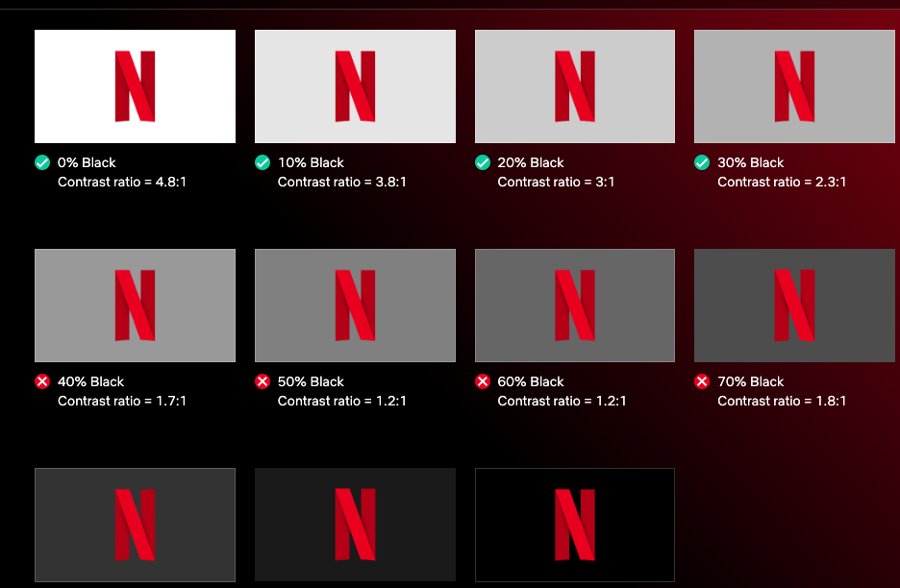This screenshot has height=588, width=900.
Task: Click the green checkmark beside 0% Black
Action: coord(41,162)
